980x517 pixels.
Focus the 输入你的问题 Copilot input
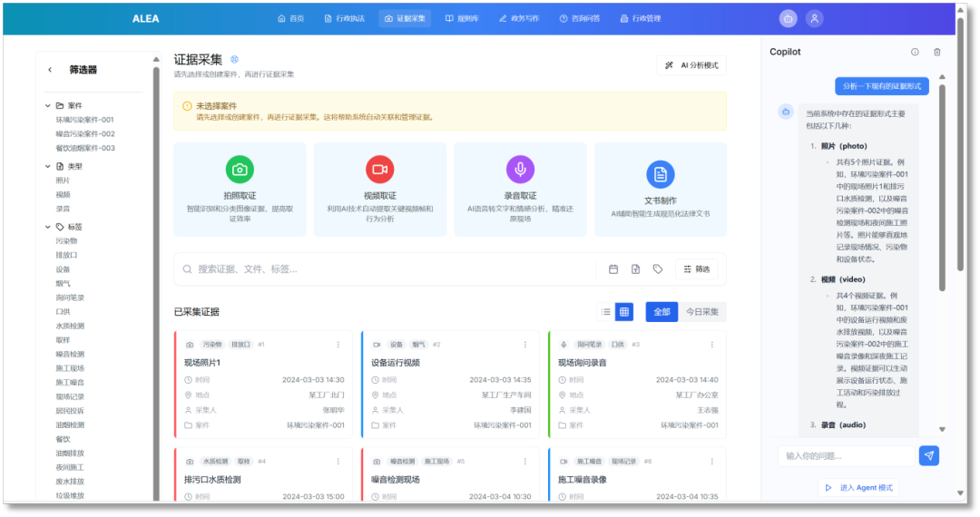pos(847,456)
